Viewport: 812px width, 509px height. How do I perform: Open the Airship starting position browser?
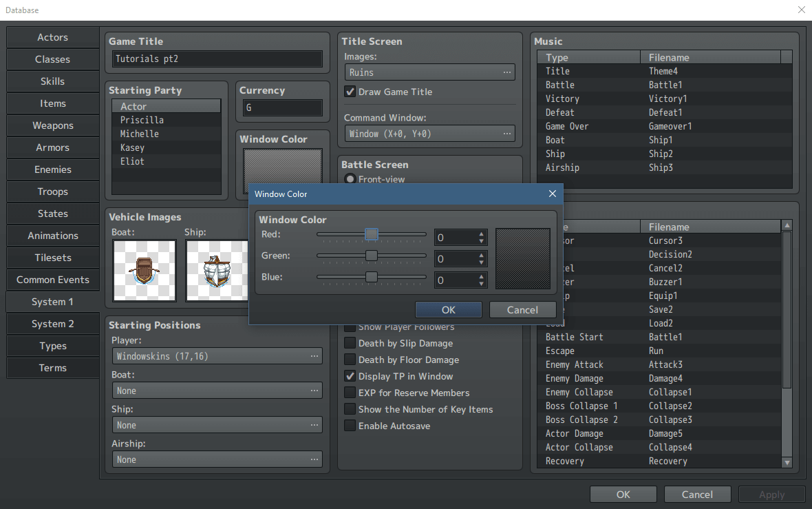click(x=315, y=459)
